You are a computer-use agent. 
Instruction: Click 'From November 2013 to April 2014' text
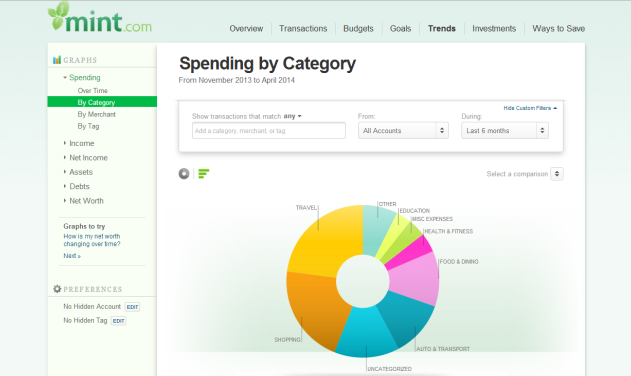pyautogui.click(x=237, y=80)
